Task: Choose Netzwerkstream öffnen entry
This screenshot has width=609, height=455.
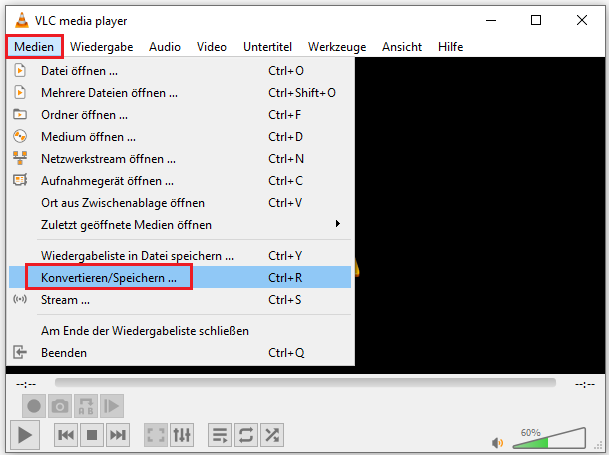Action: tap(180, 159)
